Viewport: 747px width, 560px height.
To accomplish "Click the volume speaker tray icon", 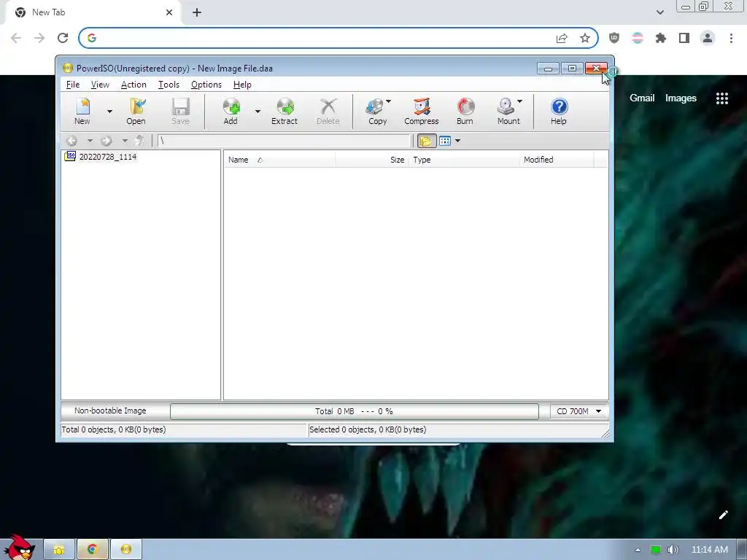I will [673, 550].
